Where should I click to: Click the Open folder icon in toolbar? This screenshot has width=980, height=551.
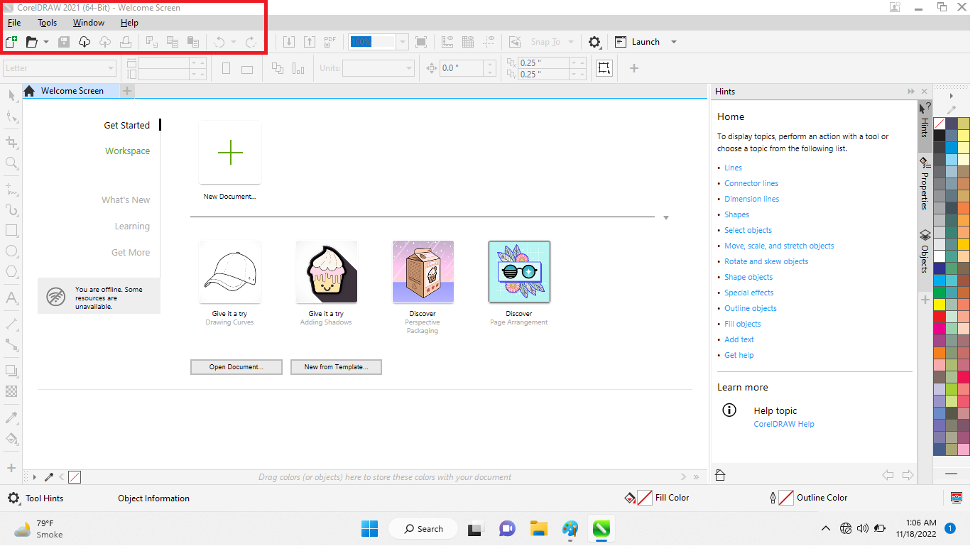click(31, 42)
